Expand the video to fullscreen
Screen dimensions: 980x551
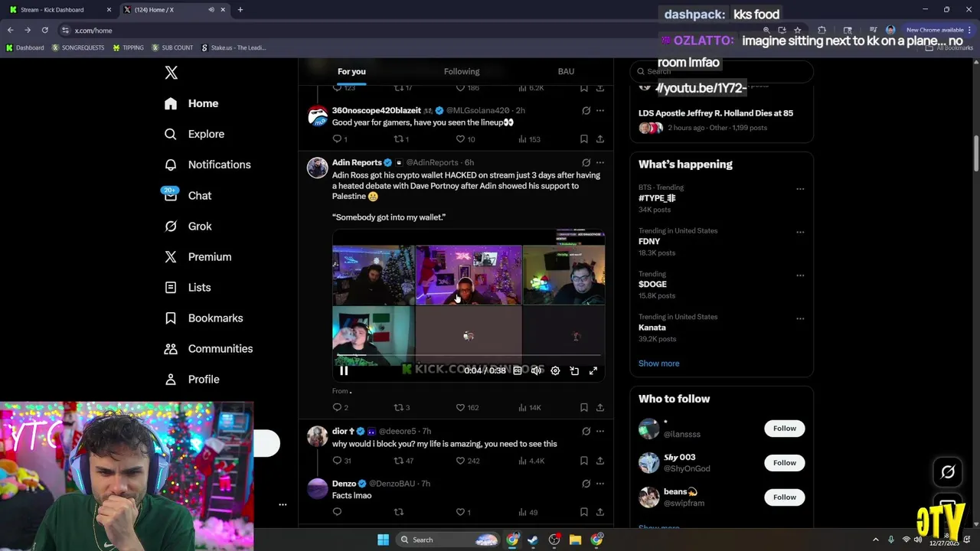(x=593, y=370)
